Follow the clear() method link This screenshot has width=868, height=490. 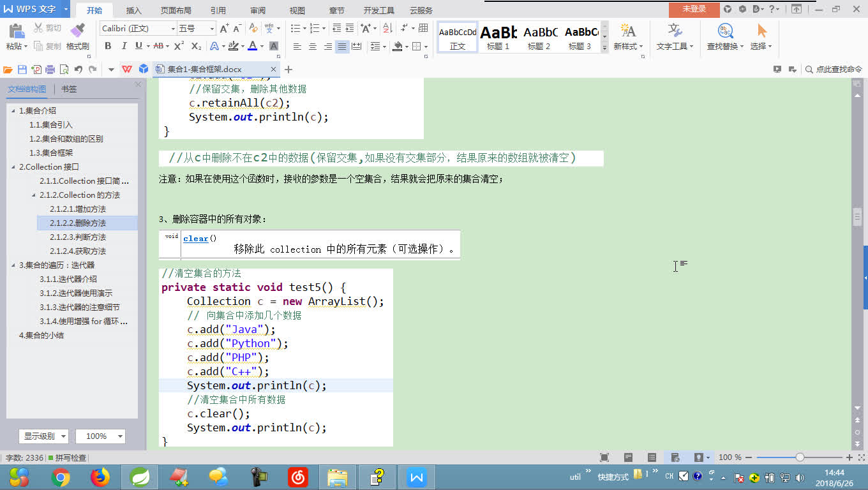pyautogui.click(x=196, y=239)
